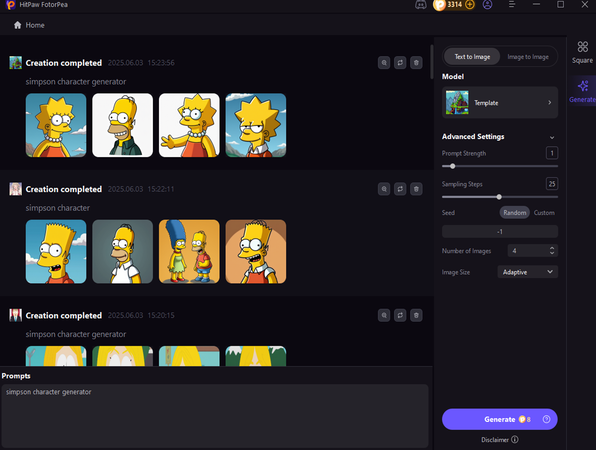Click the HitPaw FotorPea app logo

[11, 5]
